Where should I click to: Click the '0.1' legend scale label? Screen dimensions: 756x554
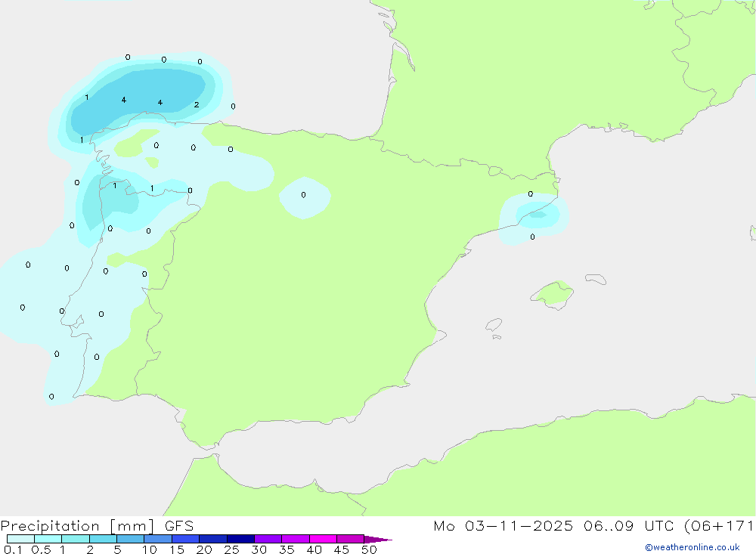tap(13, 549)
